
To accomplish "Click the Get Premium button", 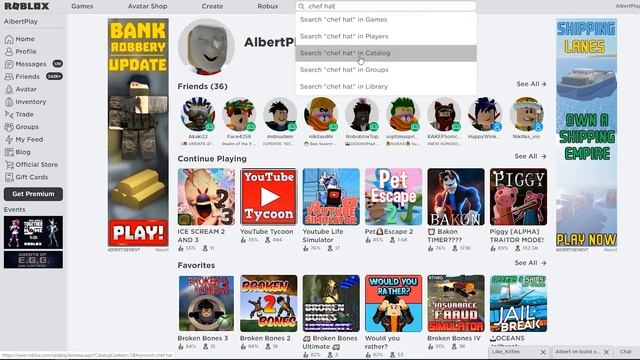I will (x=33, y=194).
